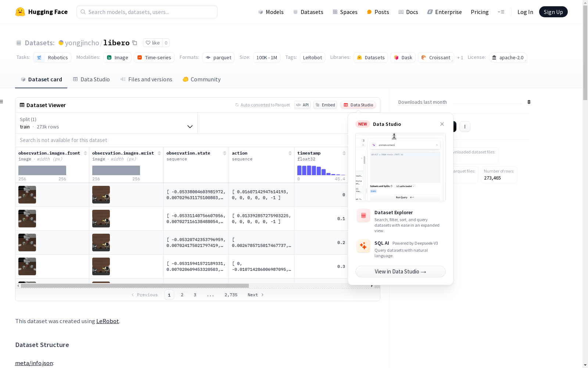Click the 100K - 1M size tag
The image size is (588, 368).
[267, 57]
